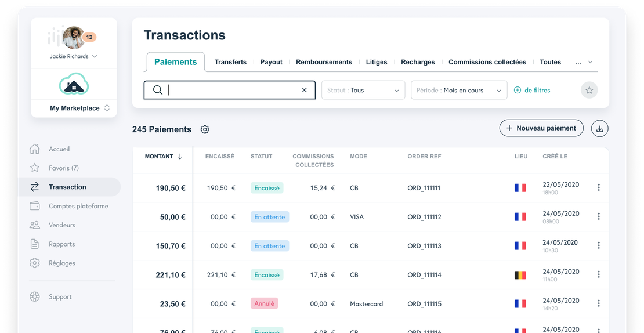Open three-dot menu for ORD_111114 row
The image size is (644, 333).
(598, 274)
